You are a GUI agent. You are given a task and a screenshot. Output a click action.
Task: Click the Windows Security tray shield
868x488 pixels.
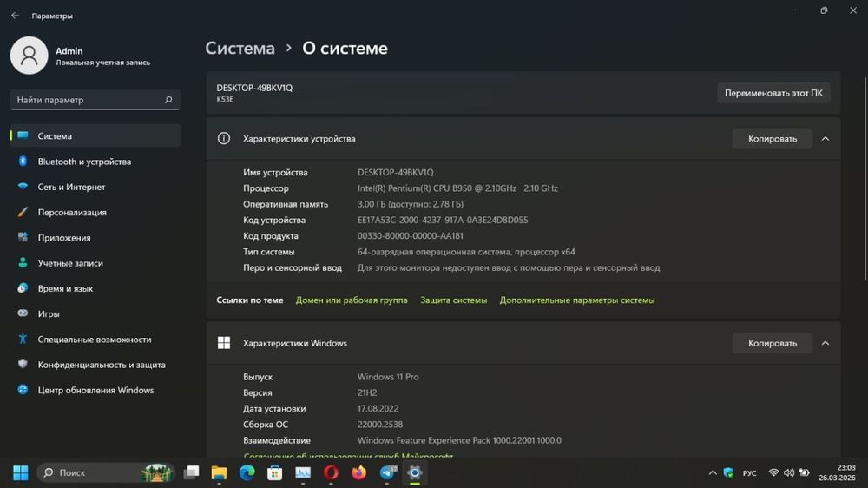[728, 472]
